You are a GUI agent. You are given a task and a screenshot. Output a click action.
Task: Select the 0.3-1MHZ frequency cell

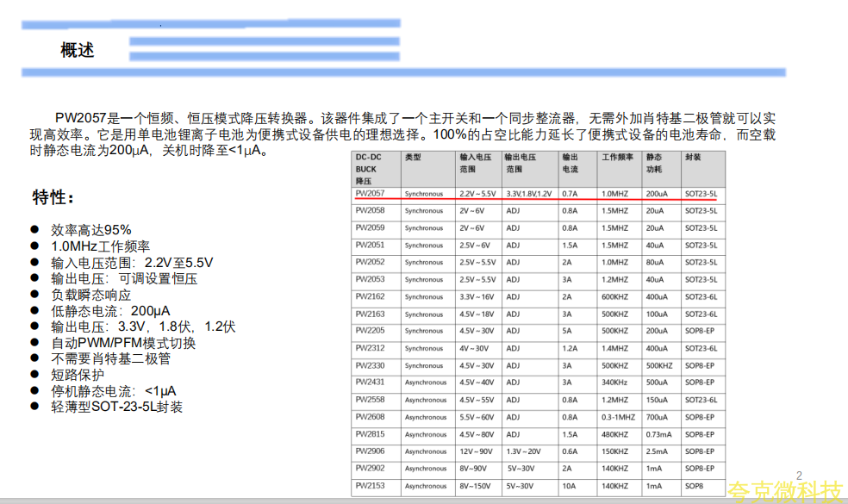click(620, 417)
